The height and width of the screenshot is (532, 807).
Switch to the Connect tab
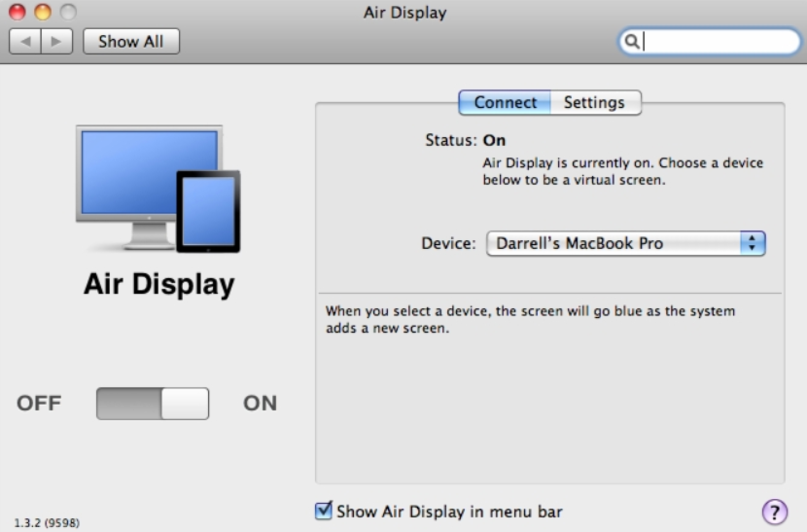pos(505,102)
